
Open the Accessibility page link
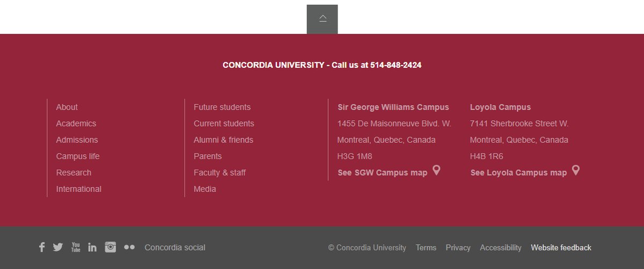click(x=501, y=248)
